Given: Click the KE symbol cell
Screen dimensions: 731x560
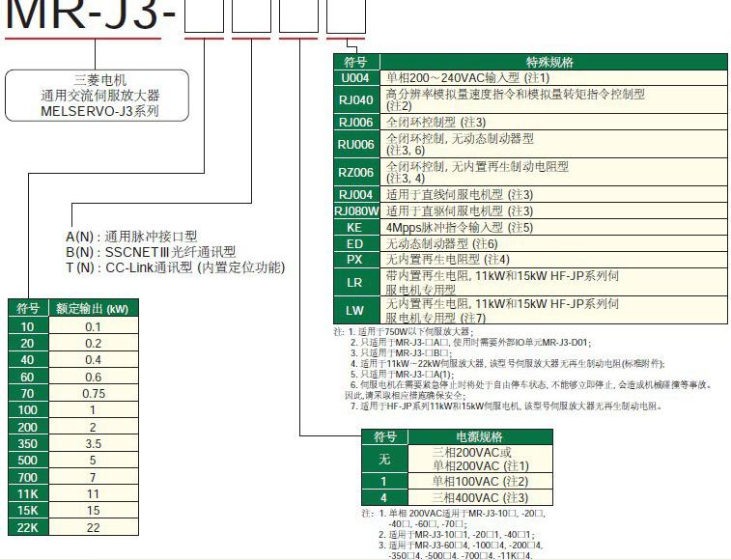Looking at the screenshot, I should [x=356, y=228].
